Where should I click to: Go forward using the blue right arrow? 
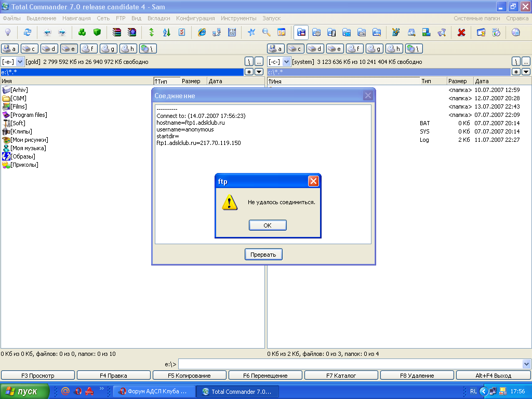click(x=62, y=32)
